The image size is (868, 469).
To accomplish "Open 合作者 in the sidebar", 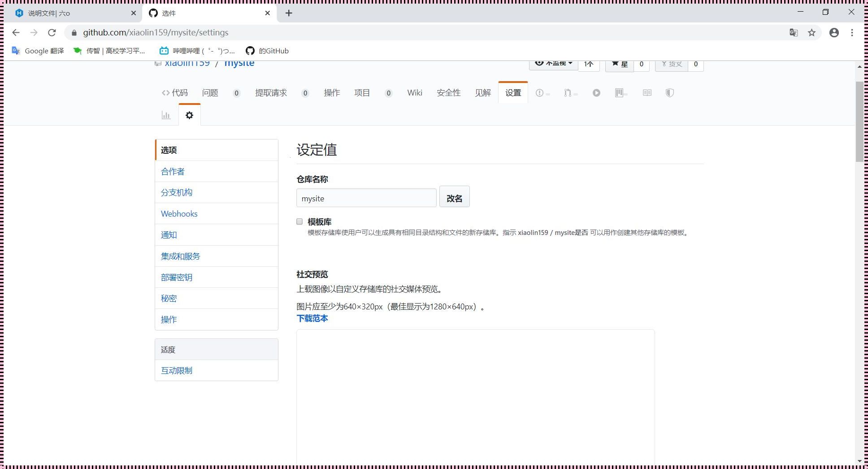I will pos(217,171).
